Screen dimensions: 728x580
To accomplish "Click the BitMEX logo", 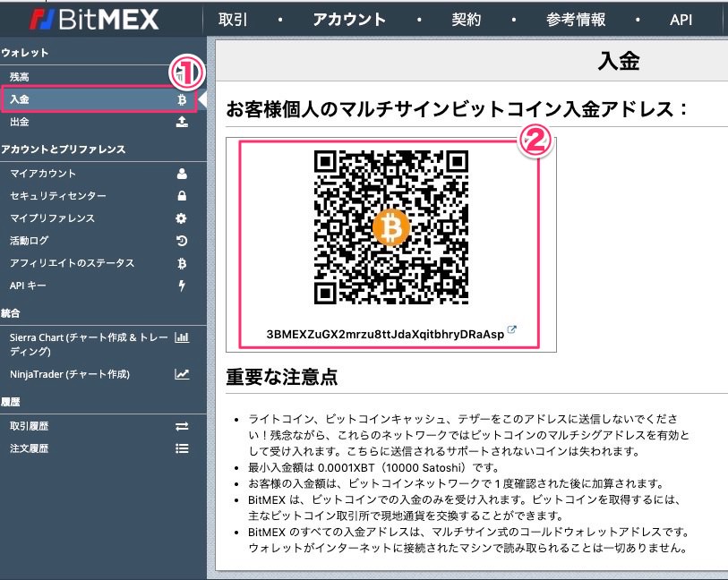I will pos(94,19).
